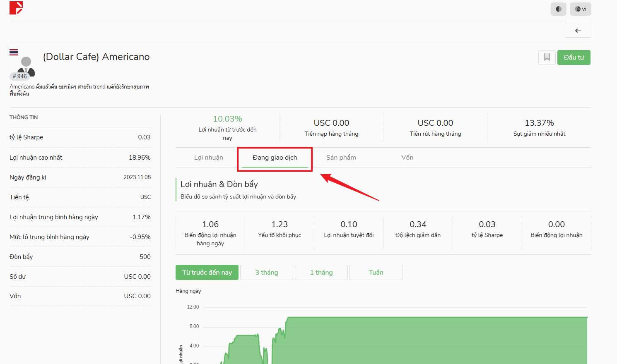The image size is (617, 364).
Task: Open the vi language selector
Action: click(x=580, y=9)
